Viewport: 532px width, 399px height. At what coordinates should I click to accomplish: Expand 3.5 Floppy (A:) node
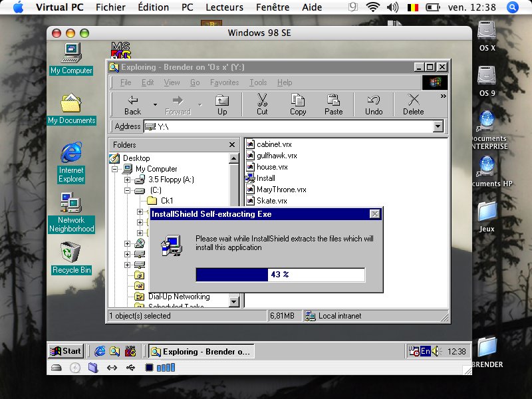tap(127, 180)
